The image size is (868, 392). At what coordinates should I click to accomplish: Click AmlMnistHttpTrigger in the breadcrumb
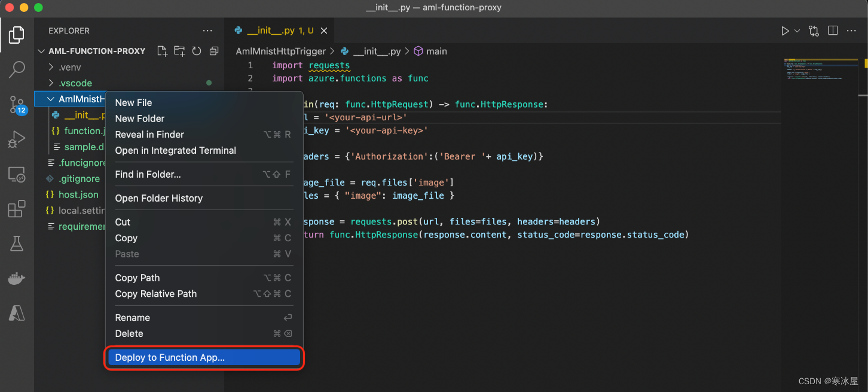(281, 51)
